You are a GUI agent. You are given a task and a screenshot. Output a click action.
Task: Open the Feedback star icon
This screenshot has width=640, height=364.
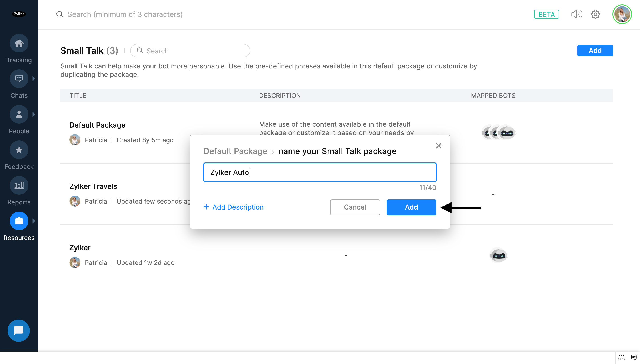pos(19,150)
